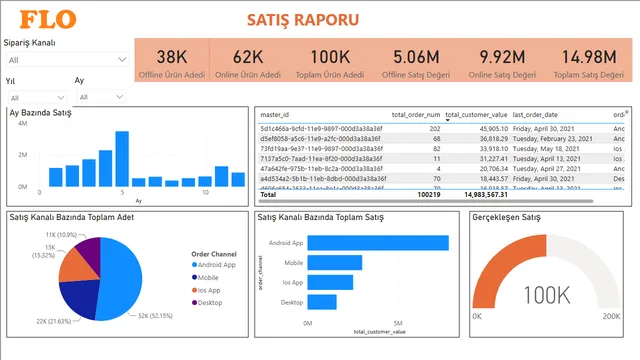This screenshot has height=360, width=640.
Task: Click the FLO logo
Action: coord(48,20)
